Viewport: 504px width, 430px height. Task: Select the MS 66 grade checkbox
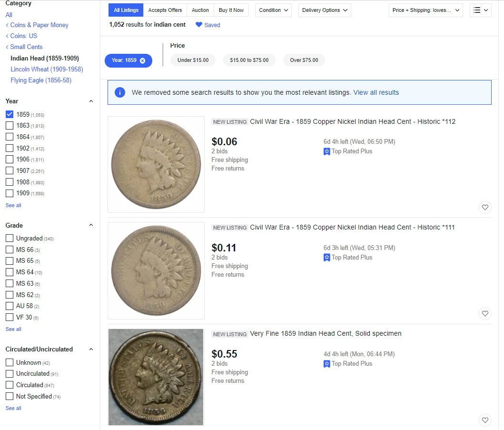click(x=10, y=250)
